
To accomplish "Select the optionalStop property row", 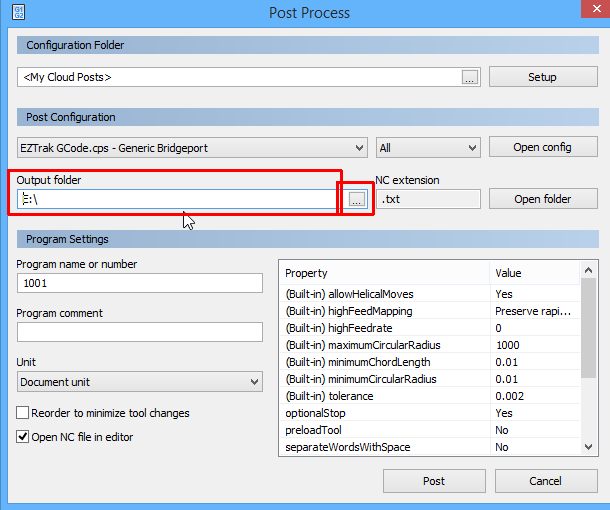I will pyautogui.click(x=429, y=413).
